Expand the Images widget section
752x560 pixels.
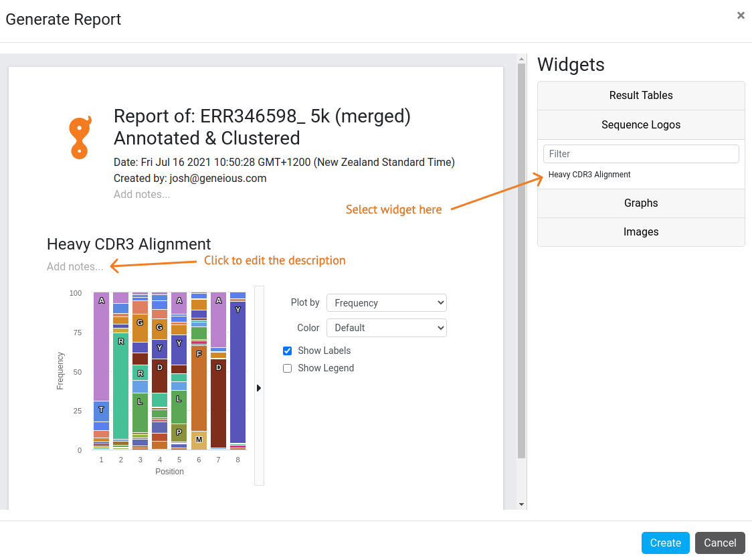(x=641, y=232)
